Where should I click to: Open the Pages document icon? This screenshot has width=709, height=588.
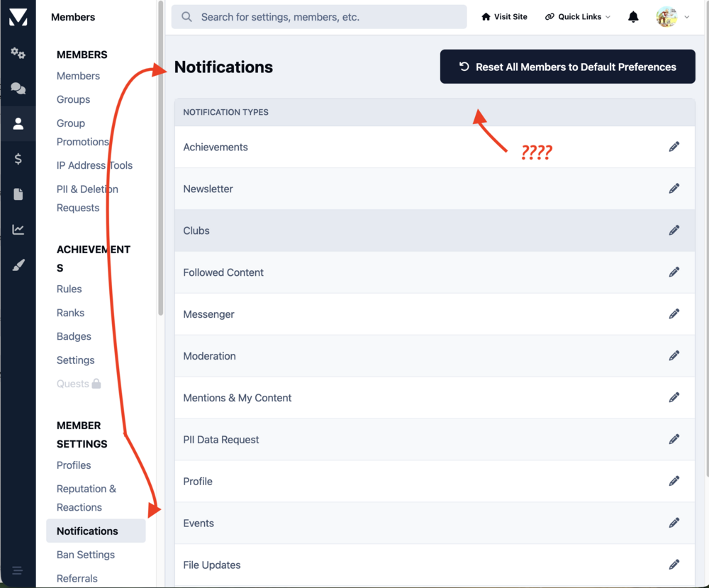(x=18, y=194)
